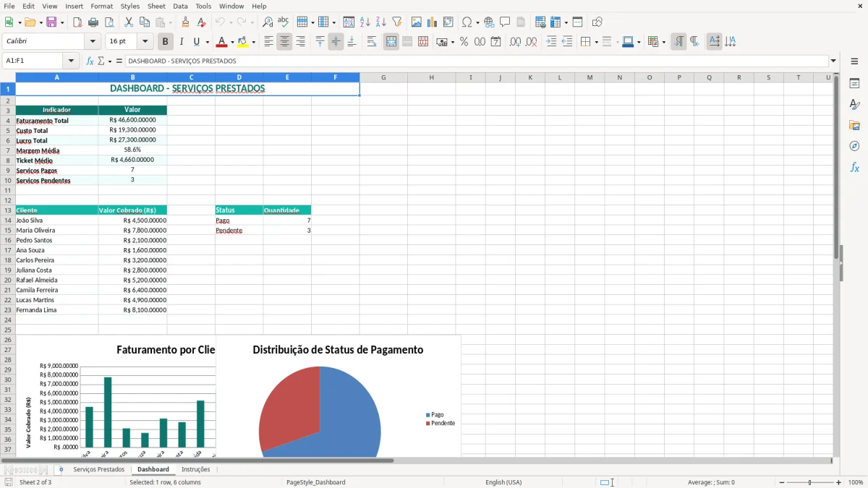Click Zoom In plus button
This screenshot has width=868, height=488.
[x=838, y=482]
